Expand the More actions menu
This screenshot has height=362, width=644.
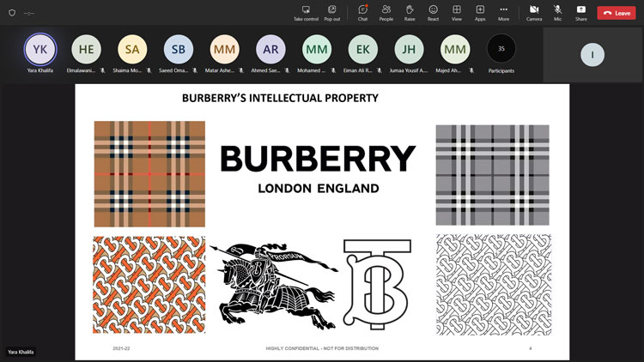coord(503,12)
